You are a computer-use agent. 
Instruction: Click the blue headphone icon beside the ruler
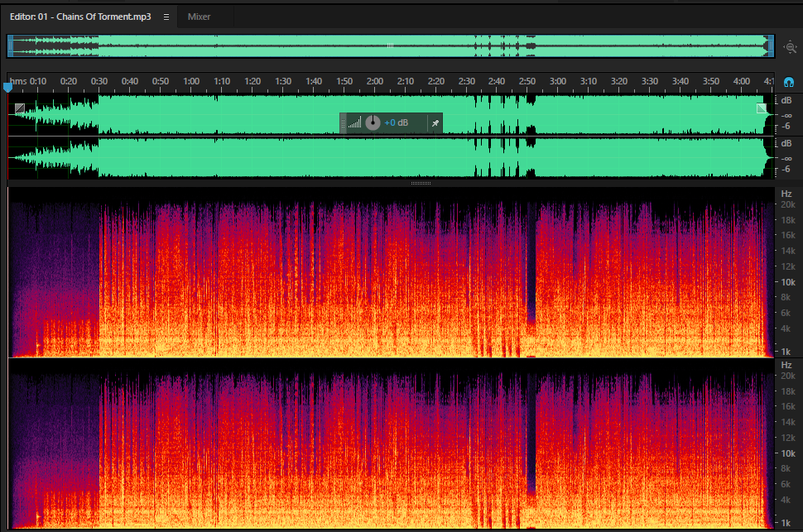[x=789, y=82]
